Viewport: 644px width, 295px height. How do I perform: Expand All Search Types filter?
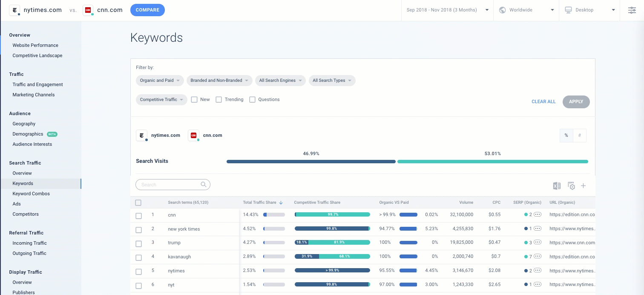point(332,80)
